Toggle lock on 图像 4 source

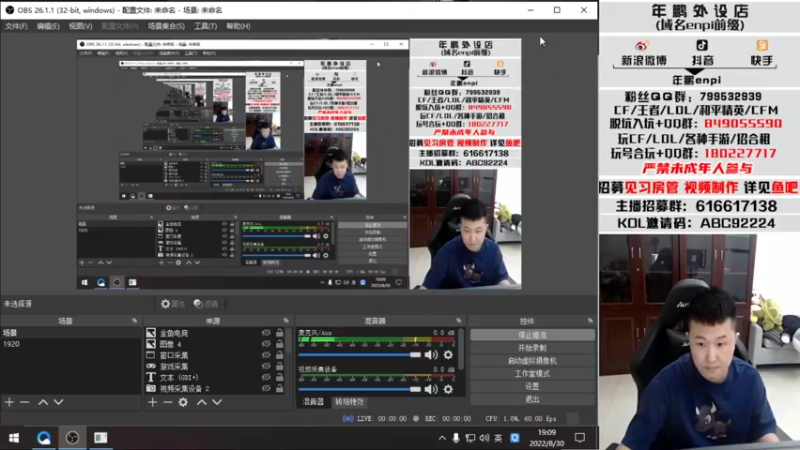(280, 344)
